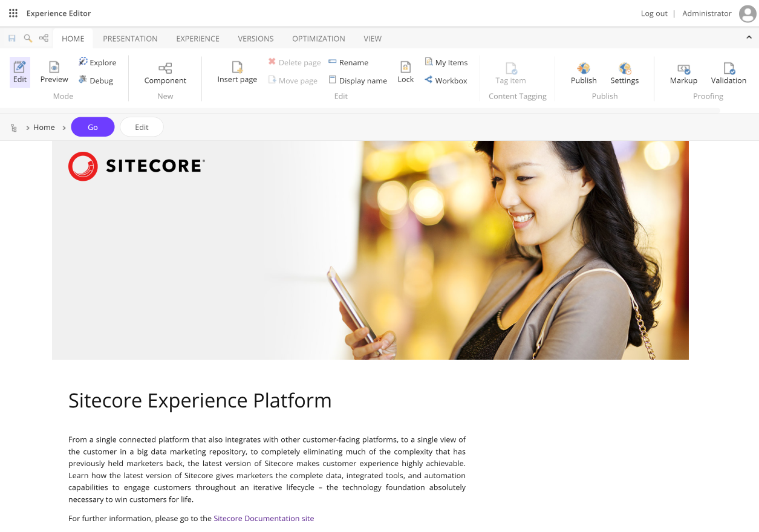759x532 pixels.
Task: Open the app launcher grid icon
Action: (13, 13)
